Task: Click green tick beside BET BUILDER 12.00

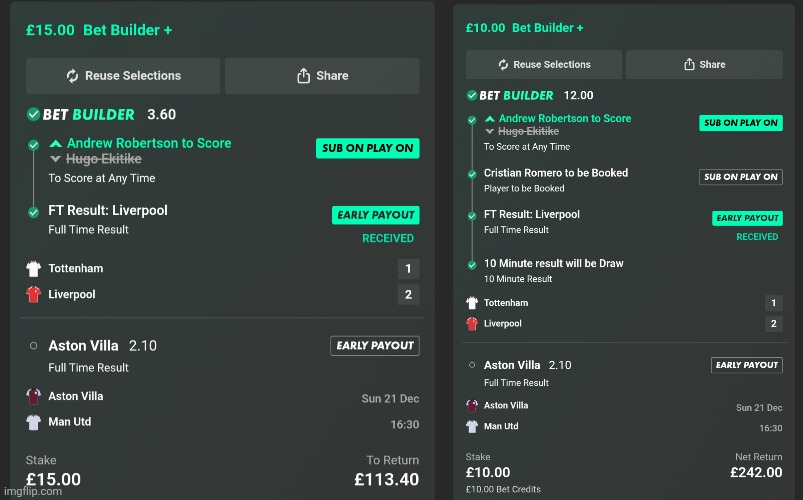Action: click(472, 95)
